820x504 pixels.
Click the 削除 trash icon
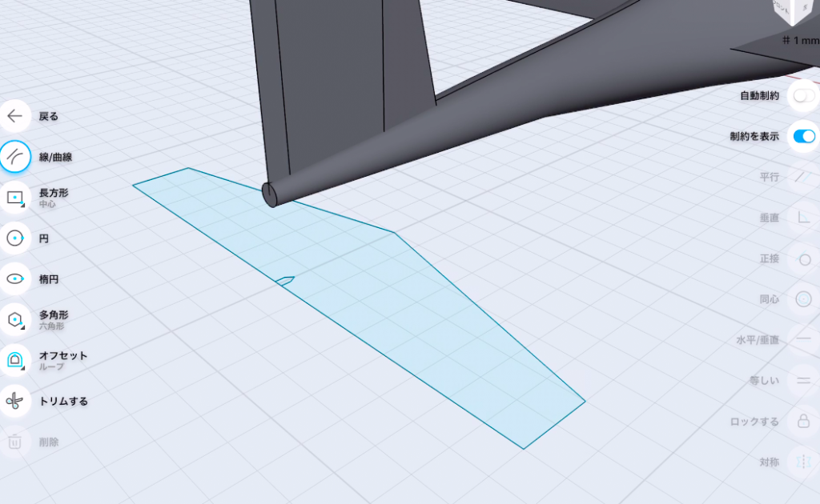point(15,442)
